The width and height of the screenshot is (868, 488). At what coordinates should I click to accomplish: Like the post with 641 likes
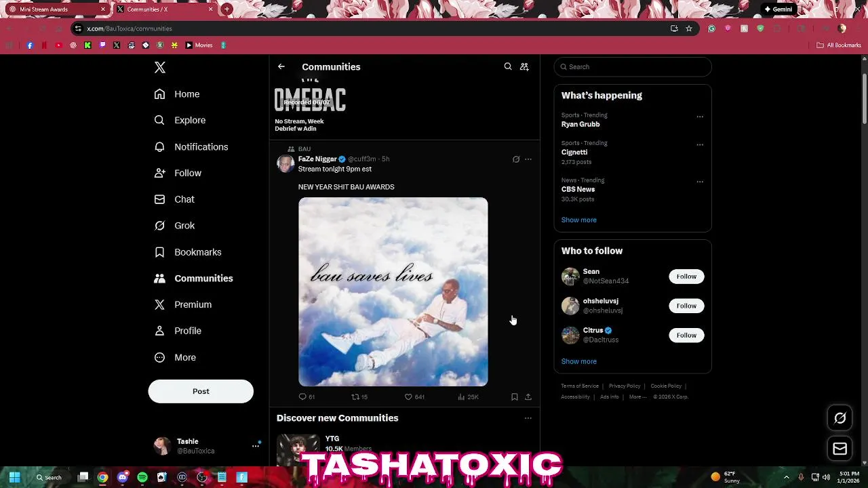[414, 397]
